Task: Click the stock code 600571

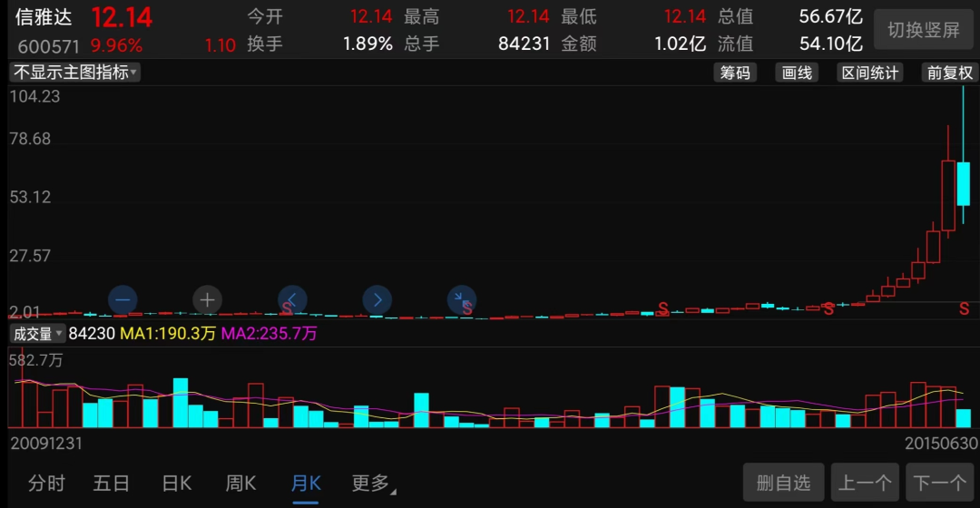Action: [x=49, y=46]
